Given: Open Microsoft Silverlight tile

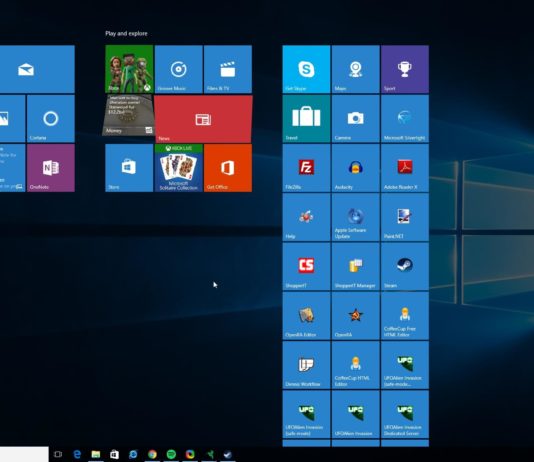Looking at the screenshot, I should point(405,118).
